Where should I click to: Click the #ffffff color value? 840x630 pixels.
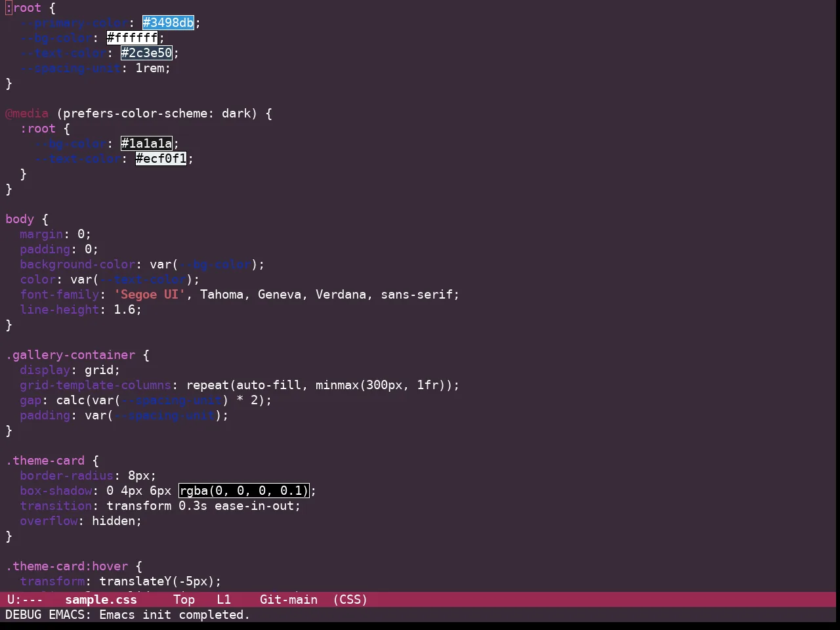pyautogui.click(x=132, y=38)
